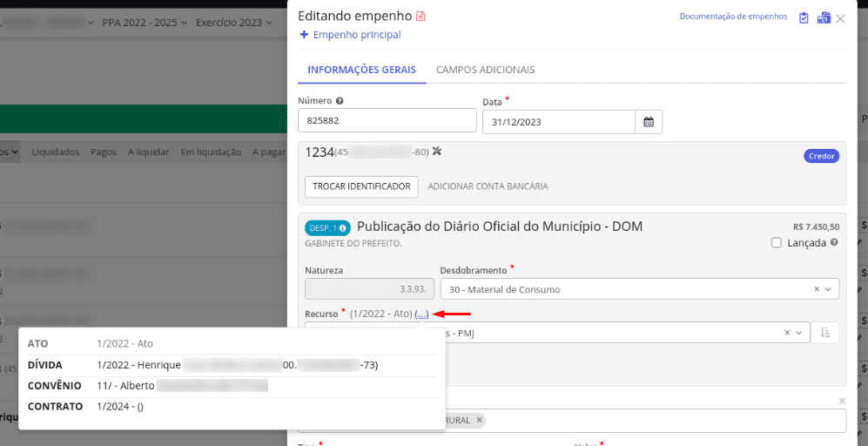Viewport: 868px width, 446px height.
Task: Click the GABINETE DO PREFEITO text
Action: point(353,243)
